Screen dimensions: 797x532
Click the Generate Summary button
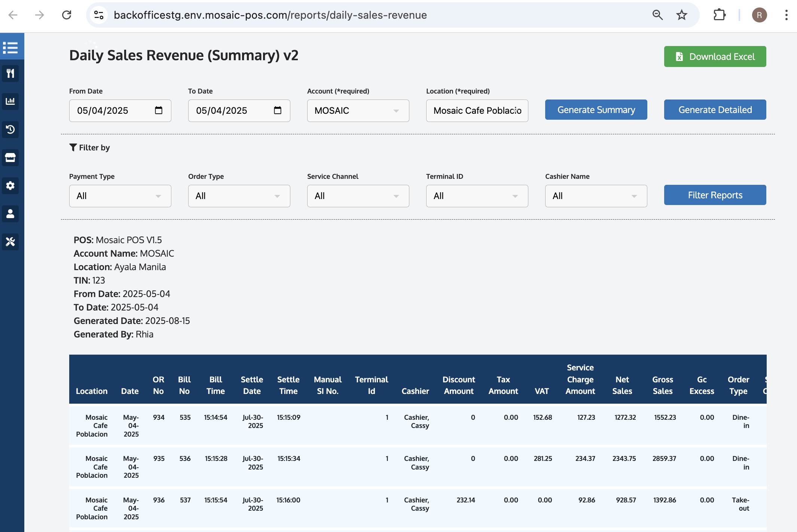596,110
